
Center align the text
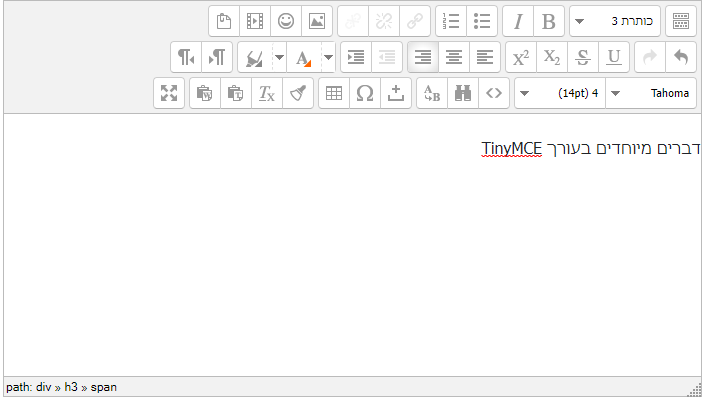[x=454, y=57]
